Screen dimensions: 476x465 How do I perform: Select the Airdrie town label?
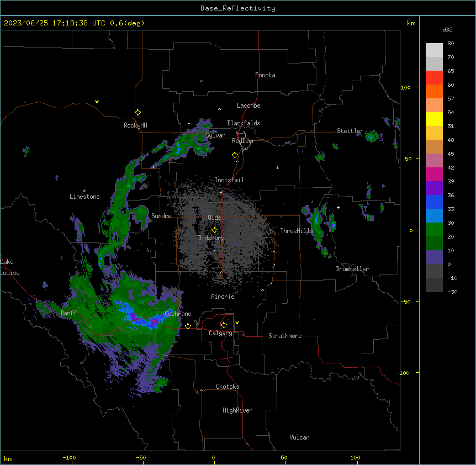[x=223, y=297]
